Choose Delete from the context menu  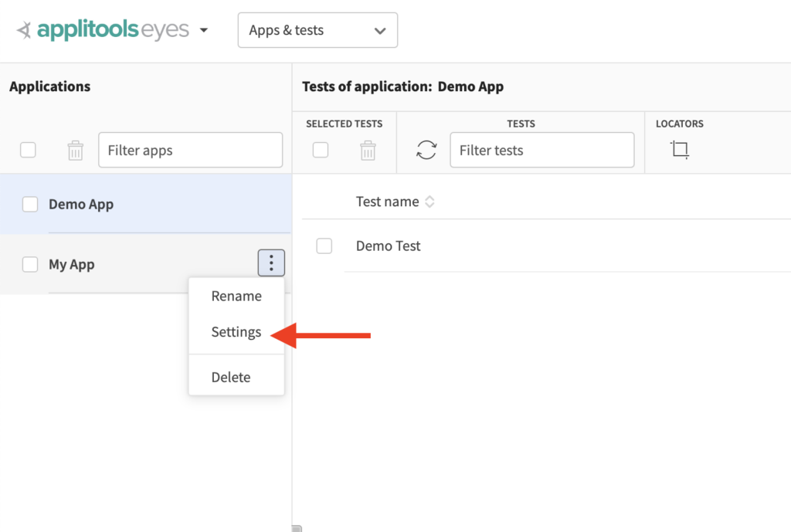tap(231, 377)
